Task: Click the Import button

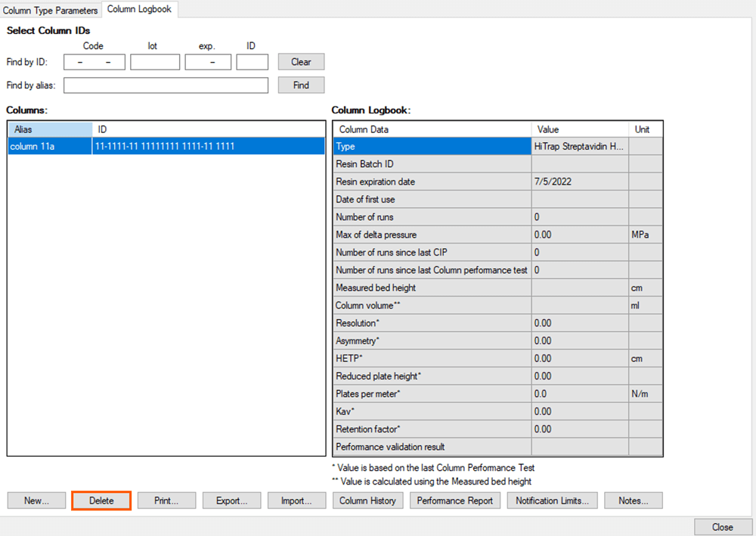Action: [x=296, y=500]
